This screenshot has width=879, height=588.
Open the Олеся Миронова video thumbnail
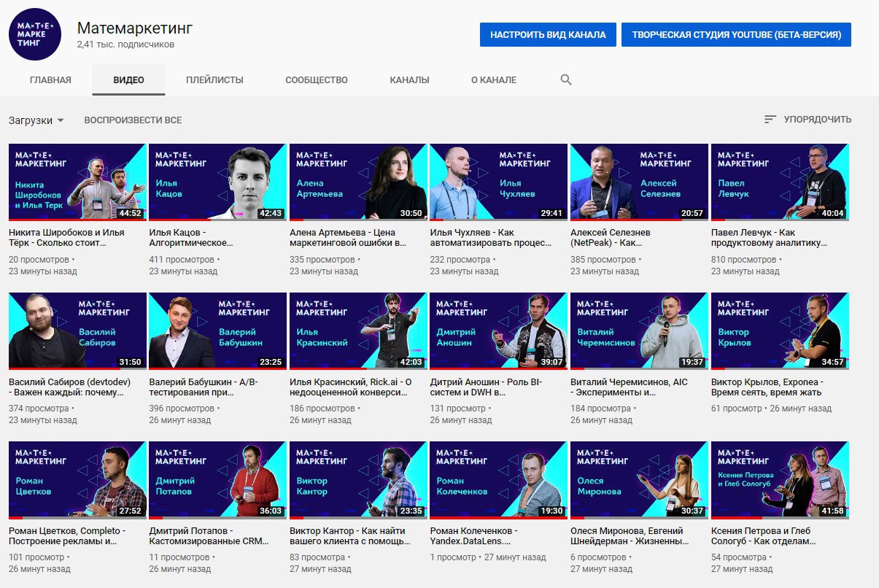(639, 480)
